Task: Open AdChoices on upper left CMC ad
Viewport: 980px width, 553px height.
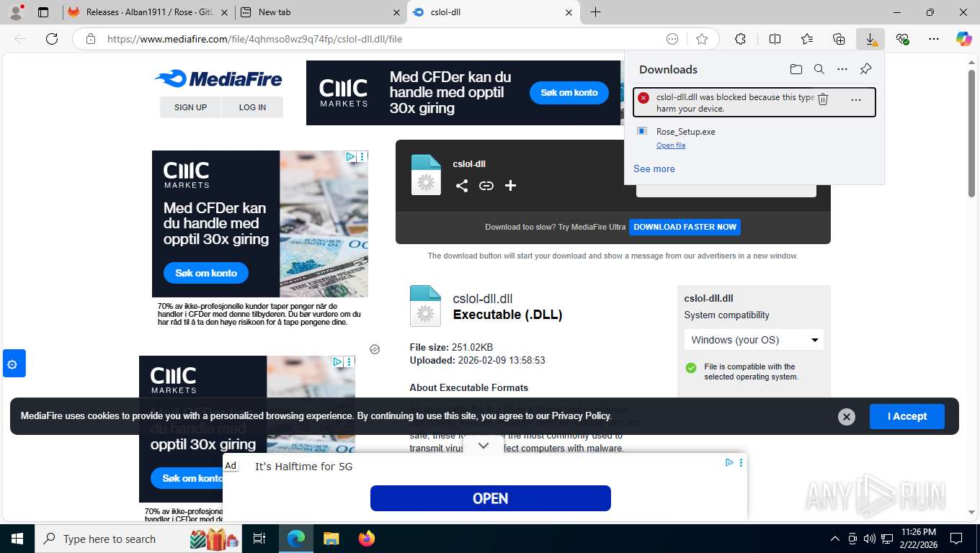Action: pyautogui.click(x=349, y=156)
